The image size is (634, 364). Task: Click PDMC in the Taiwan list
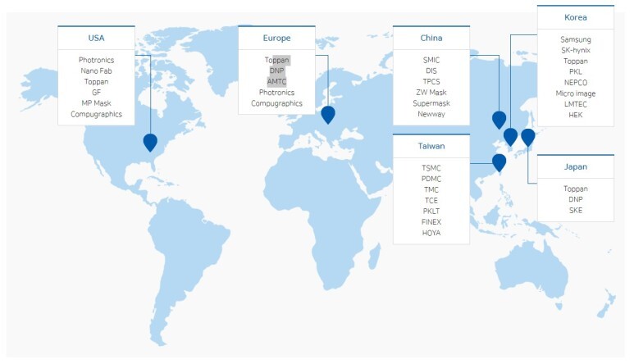tap(431, 179)
